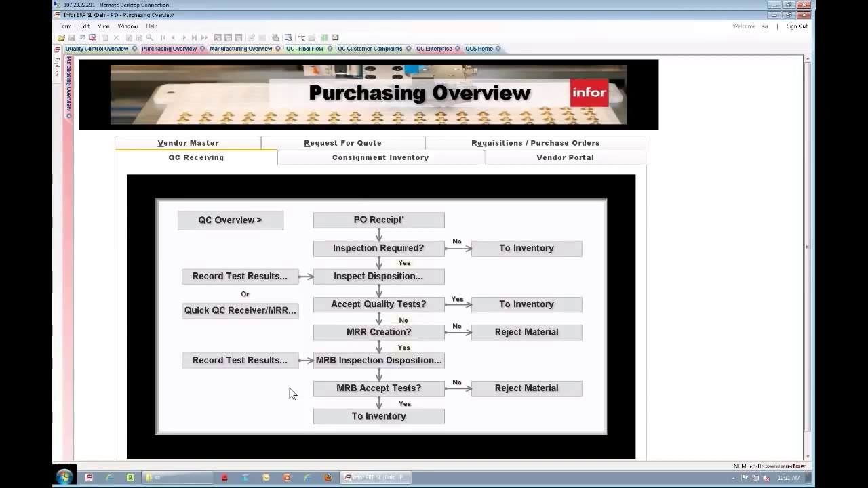Click the Windows Start button
Screen dimensions: 868x488
click(x=64, y=477)
